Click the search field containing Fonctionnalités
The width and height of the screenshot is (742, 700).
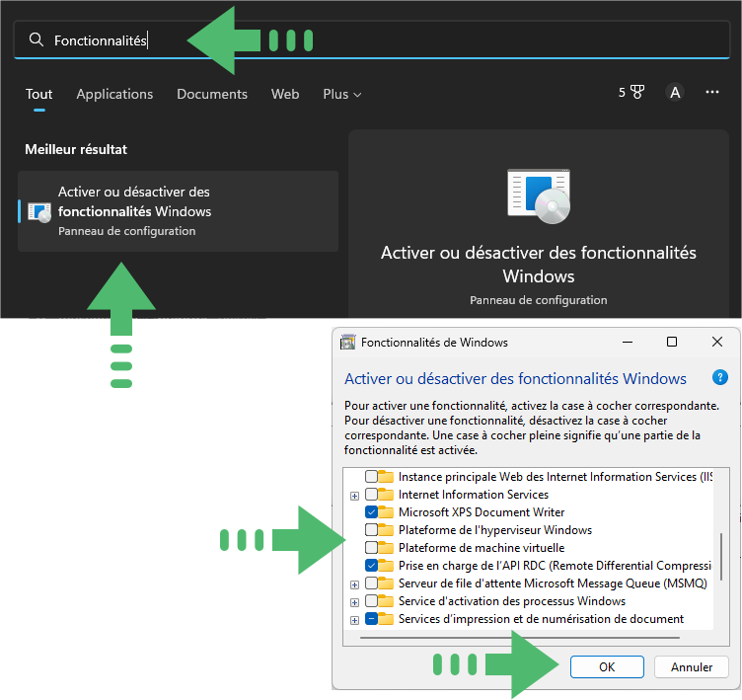372,39
